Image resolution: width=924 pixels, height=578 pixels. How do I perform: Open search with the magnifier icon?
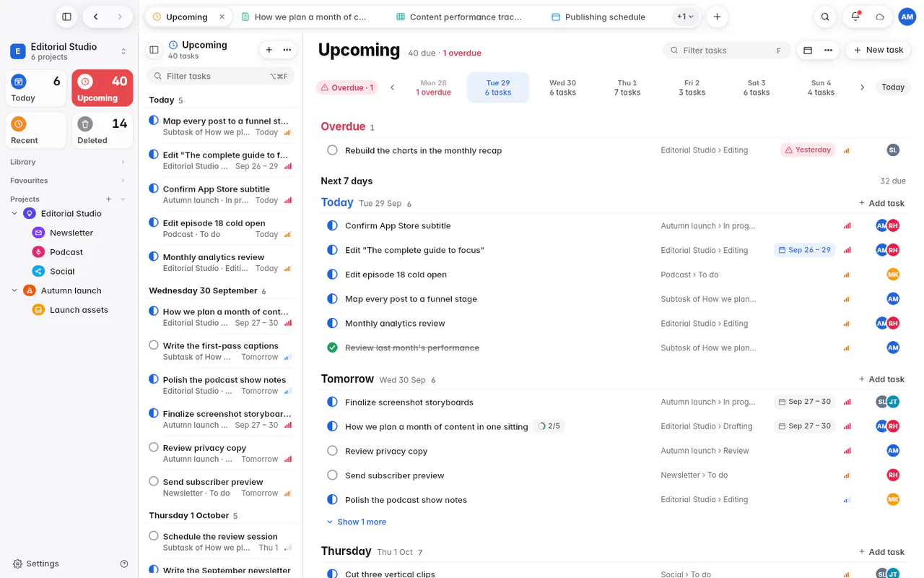click(x=825, y=17)
